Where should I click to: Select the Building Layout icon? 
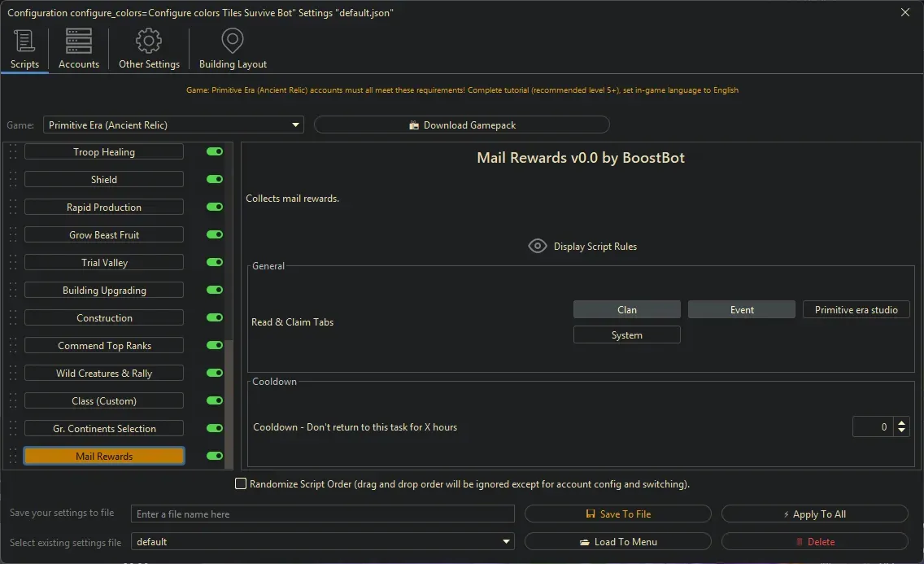click(233, 40)
